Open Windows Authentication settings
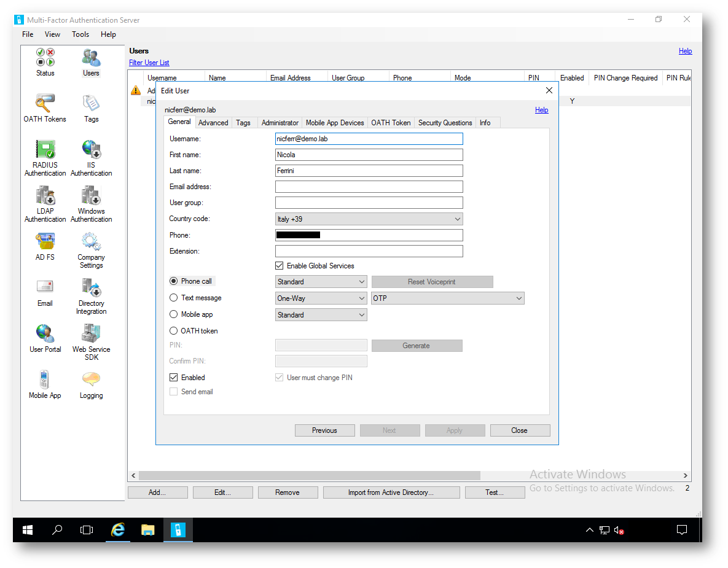This screenshot has height=568, width=728. coord(91,204)
